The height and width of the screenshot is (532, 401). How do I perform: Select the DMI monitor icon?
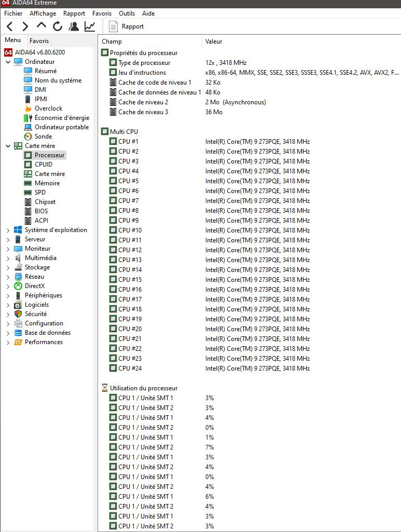pos(28,90)
